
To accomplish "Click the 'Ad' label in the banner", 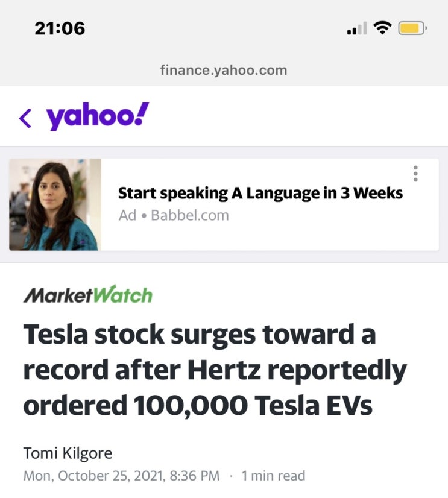I will click(x=127, y=215).
